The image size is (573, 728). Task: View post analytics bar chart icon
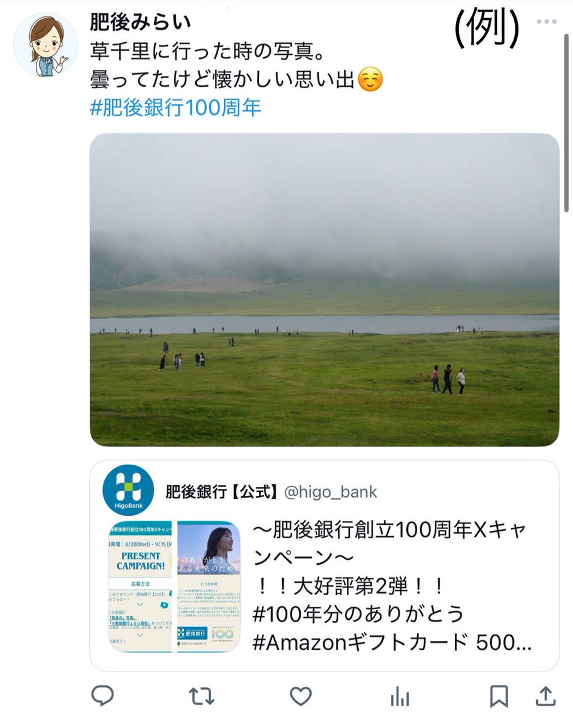coord(400,697)
